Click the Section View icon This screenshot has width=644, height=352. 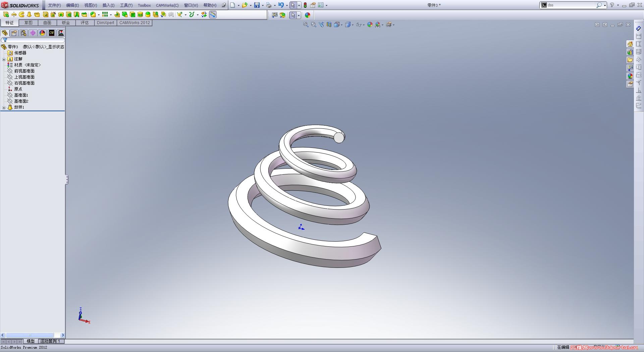click(329, 24)
